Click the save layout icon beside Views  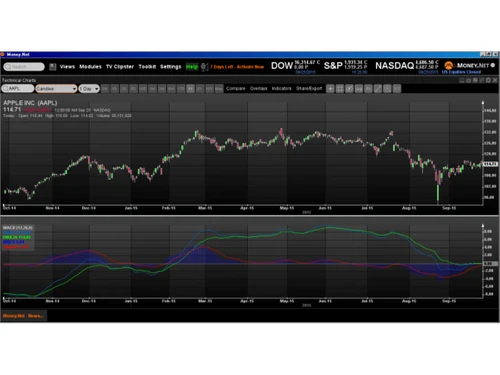[52, 67]
